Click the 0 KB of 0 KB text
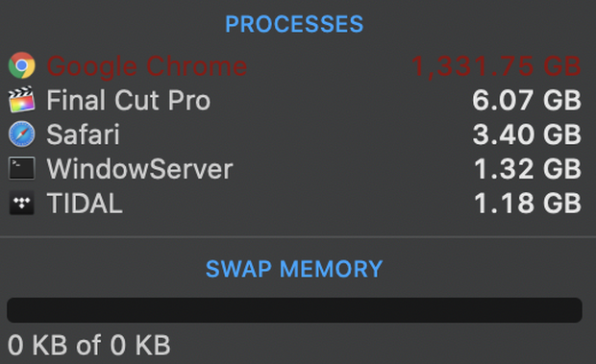596x364 pixels. click(89, 345)
